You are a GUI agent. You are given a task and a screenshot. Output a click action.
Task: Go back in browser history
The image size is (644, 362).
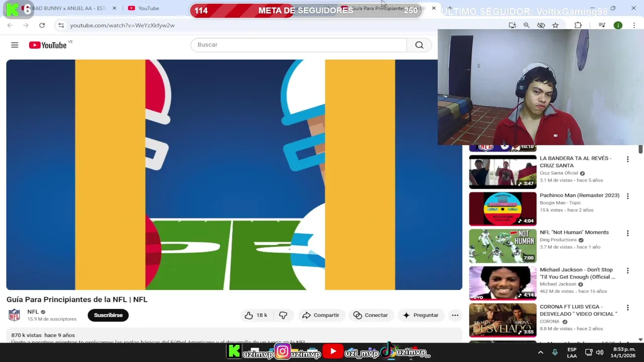(10, 25)
